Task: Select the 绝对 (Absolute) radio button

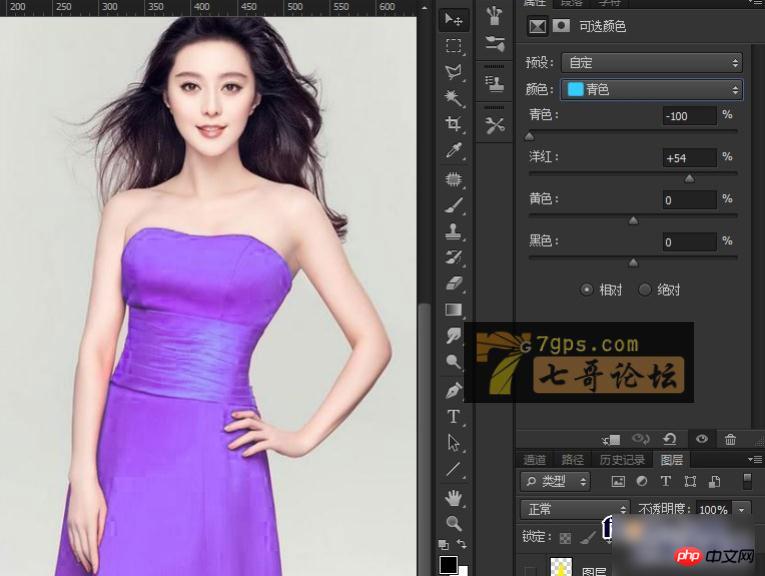Action: [645, 290]
